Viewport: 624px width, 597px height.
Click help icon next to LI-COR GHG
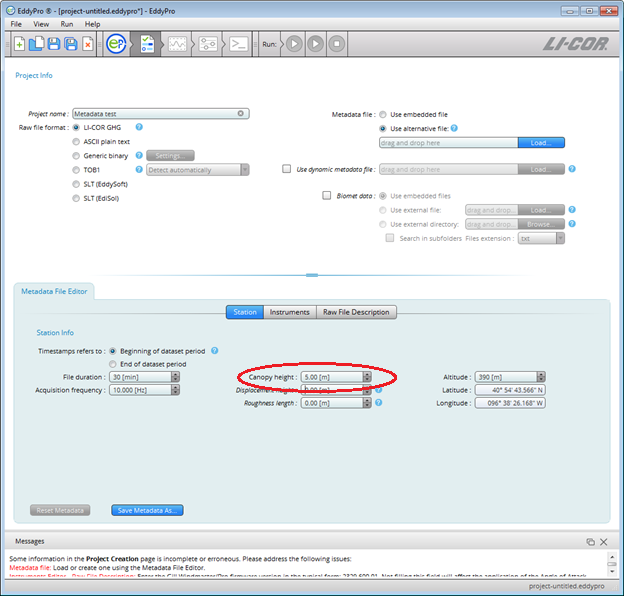pos(140,127)
